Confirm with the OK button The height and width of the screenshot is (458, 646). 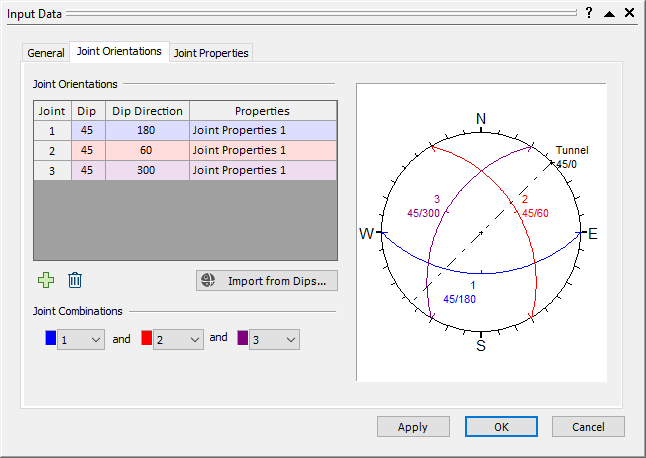coord(501,427)
